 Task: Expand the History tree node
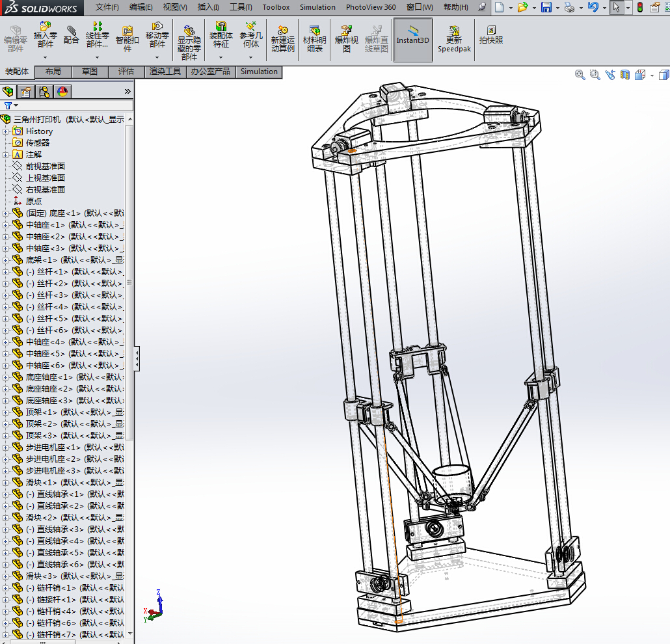pos(5,131)
